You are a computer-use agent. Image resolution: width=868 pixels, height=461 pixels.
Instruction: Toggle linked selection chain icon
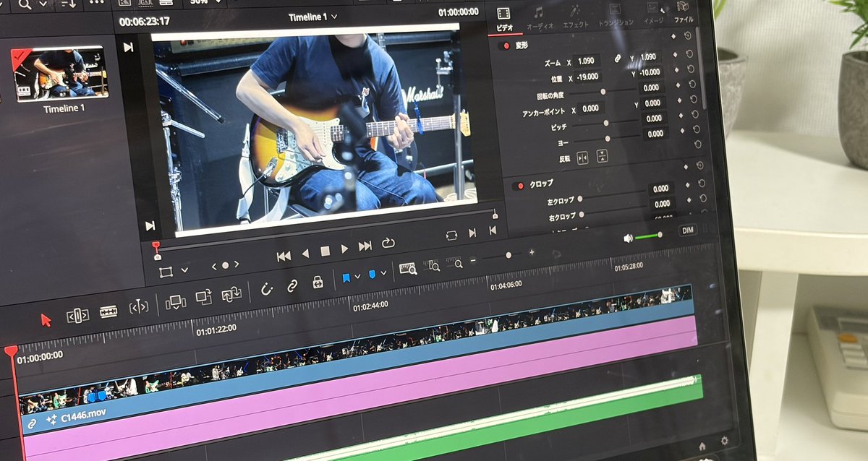292,286
